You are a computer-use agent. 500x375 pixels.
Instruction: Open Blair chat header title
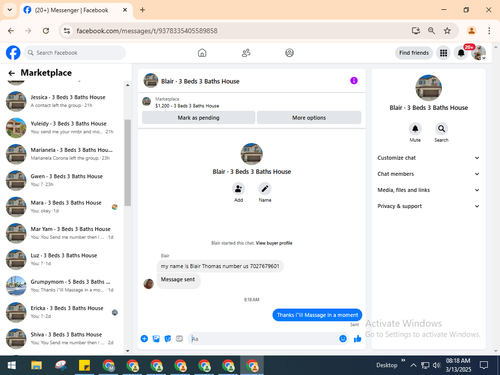[x=200, y=81]
